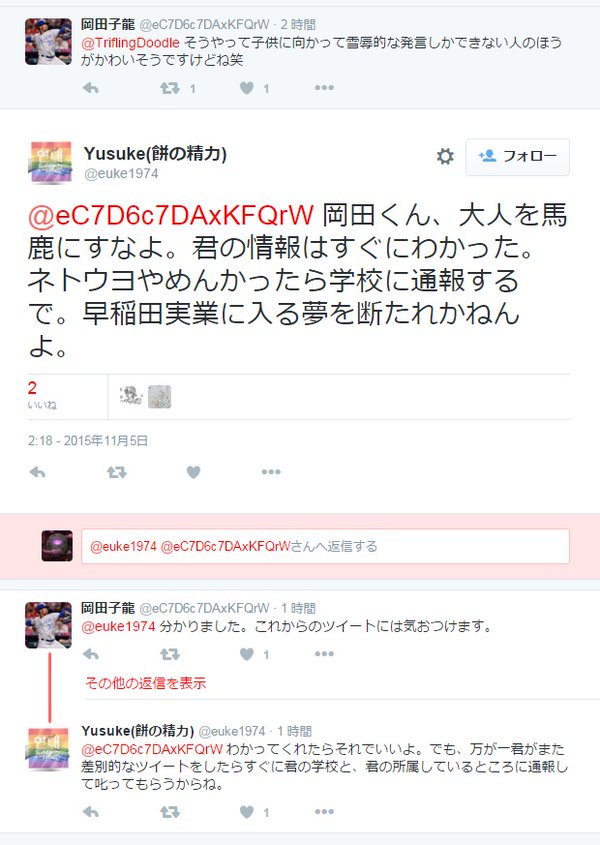The width and height of the screenshot is (600, 845).
Task: Open the gear settings menu beside フォロー
Action: (x=445, y=157)
